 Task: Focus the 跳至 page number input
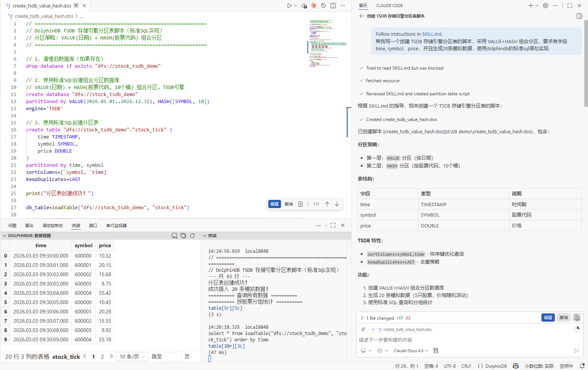(x=173, y=357)
